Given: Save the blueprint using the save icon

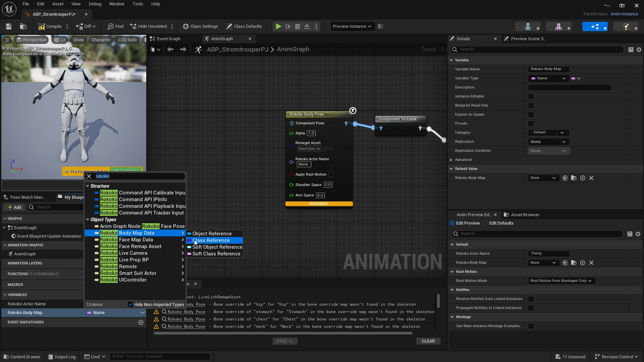Looking at the screenshot, I should click(9, 26).
